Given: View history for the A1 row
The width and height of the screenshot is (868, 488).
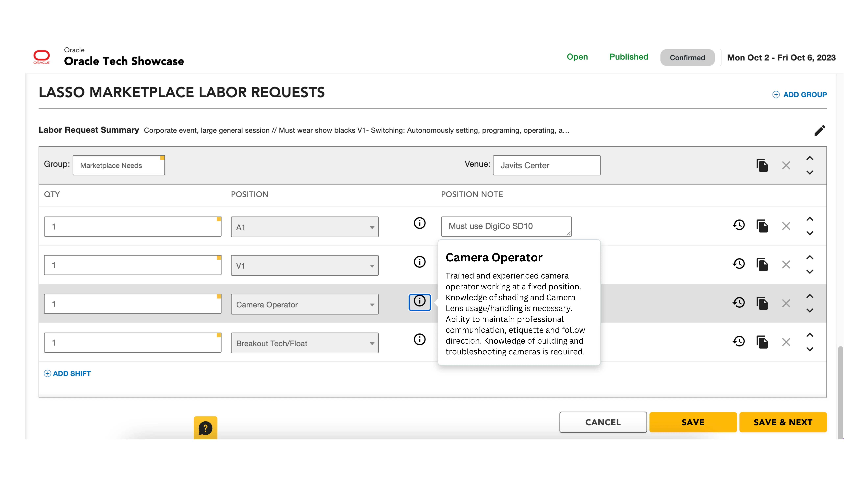Looking at the screenshot, I should click(739, 225).
